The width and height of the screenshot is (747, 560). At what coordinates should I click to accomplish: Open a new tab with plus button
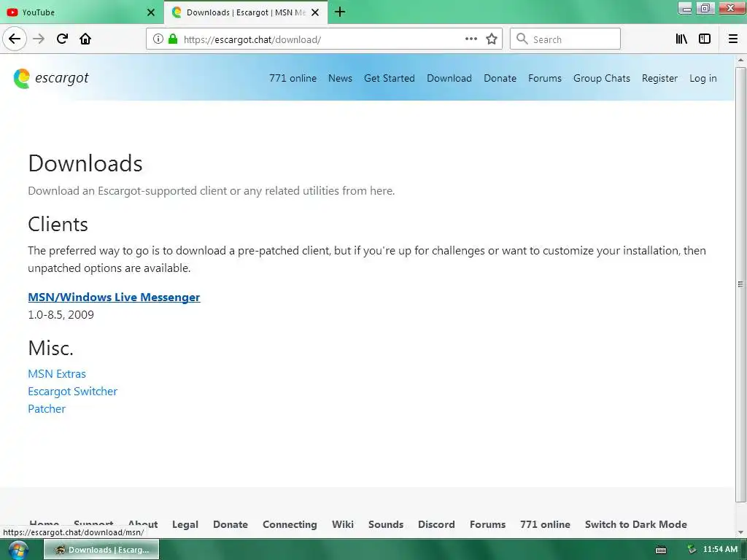point(340,12)
